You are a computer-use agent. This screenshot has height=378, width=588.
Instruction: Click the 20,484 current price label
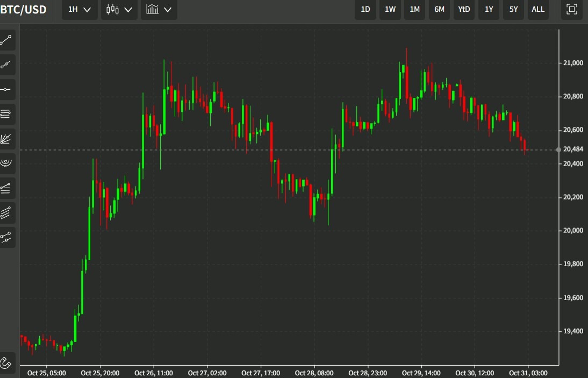(x=573, y=149)
